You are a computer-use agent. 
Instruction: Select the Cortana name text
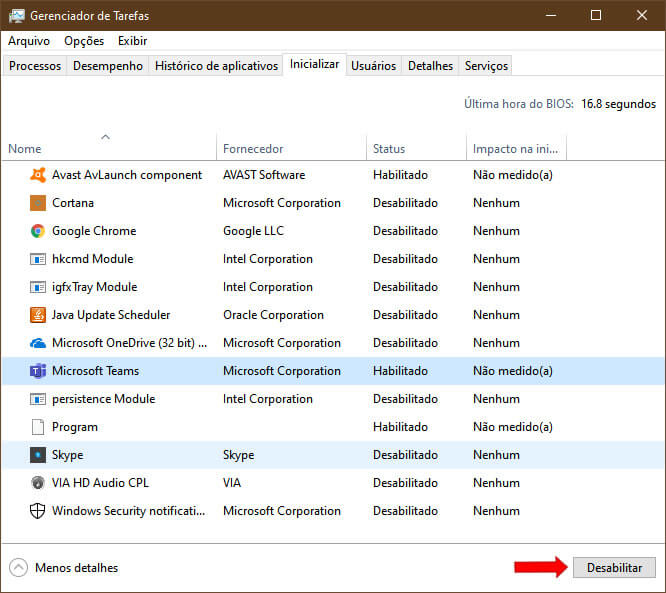click(x=73, y=203)
